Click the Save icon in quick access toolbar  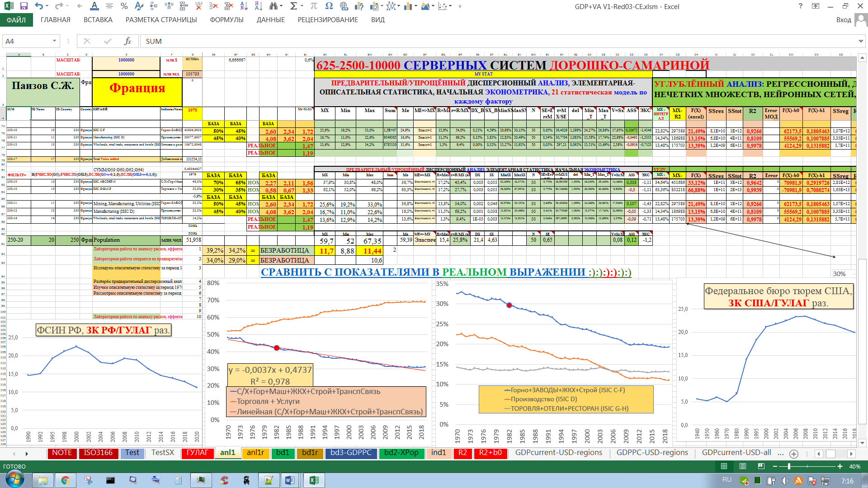pos(24,6)
